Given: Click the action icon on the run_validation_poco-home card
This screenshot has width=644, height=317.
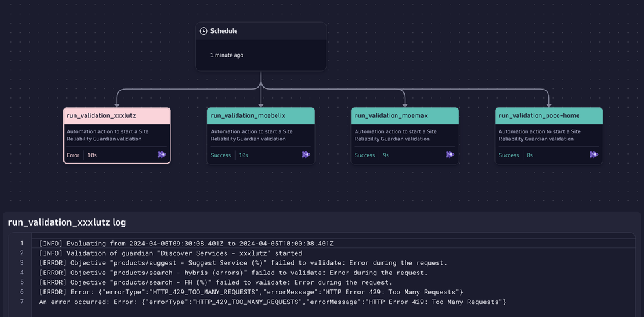Looking at the screenshot, I should pyautogui.click(x=594, y=155).
